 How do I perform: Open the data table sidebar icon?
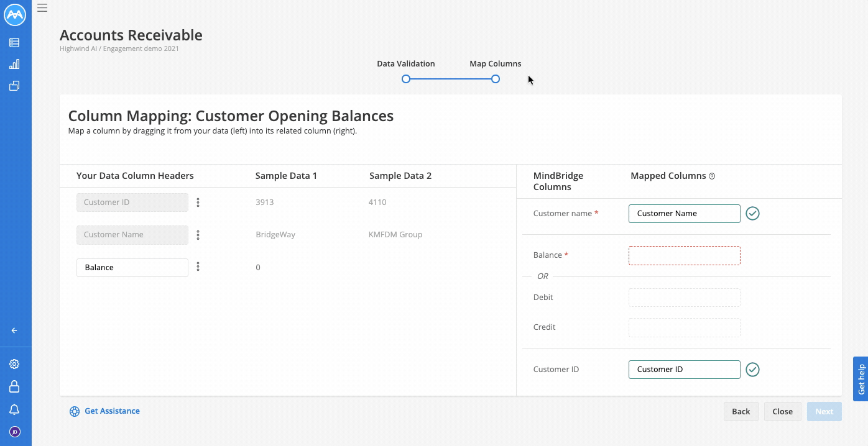[14, 43]
